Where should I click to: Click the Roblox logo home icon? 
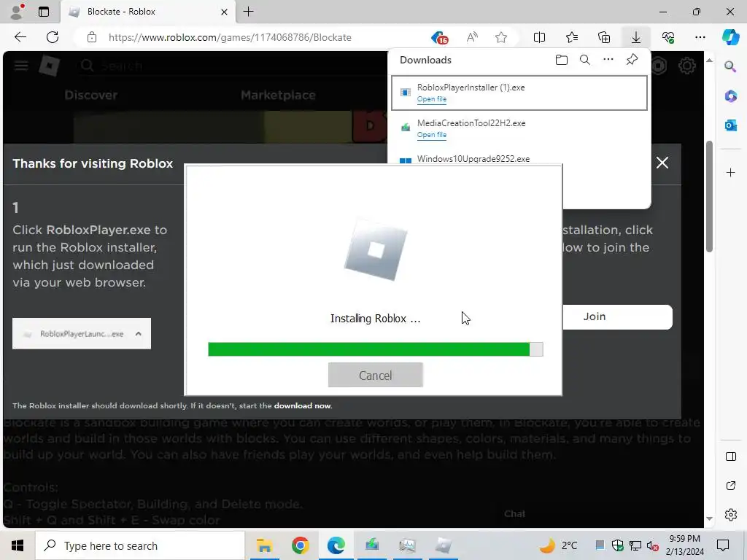49,66
